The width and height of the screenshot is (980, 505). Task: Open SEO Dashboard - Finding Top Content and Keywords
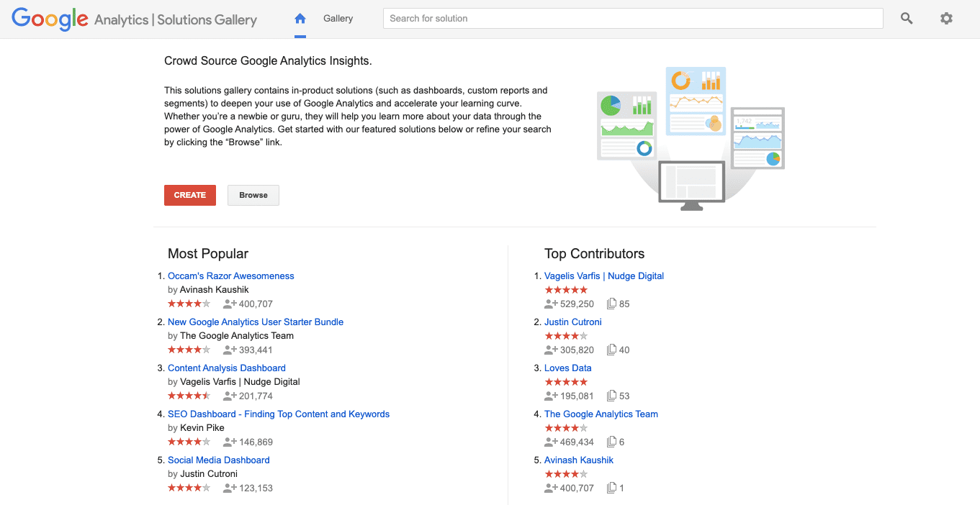(279, 414)
